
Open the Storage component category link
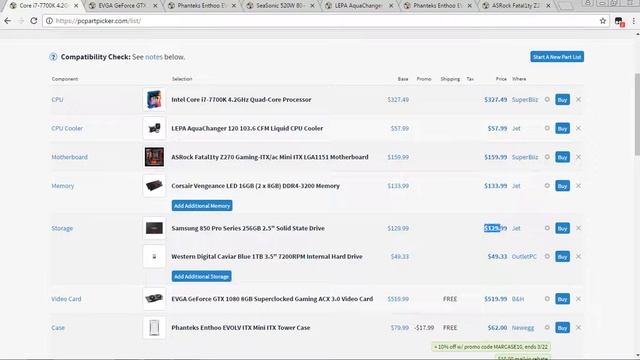coord(62,228)
